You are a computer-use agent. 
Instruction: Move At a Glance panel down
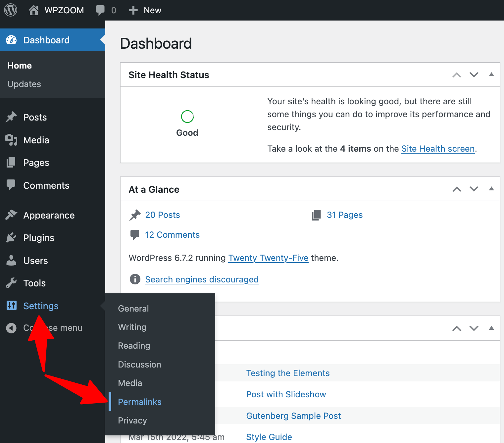point(474,189)
